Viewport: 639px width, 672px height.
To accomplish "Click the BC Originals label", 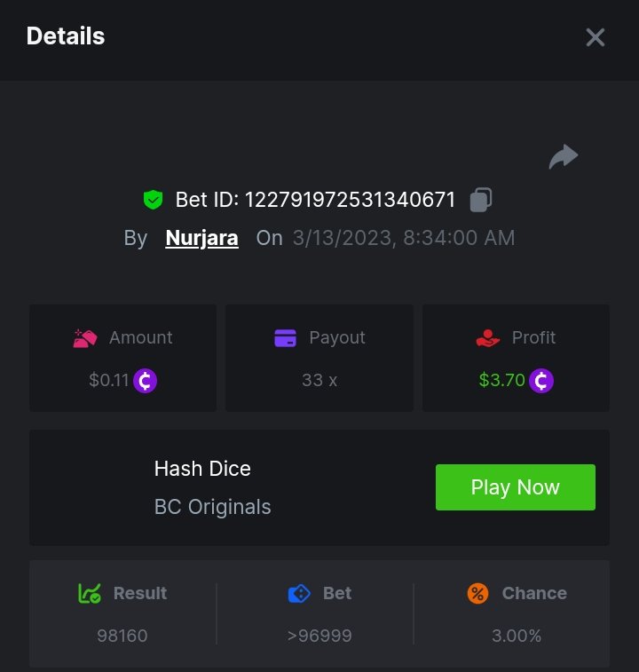I will (212, 507).
